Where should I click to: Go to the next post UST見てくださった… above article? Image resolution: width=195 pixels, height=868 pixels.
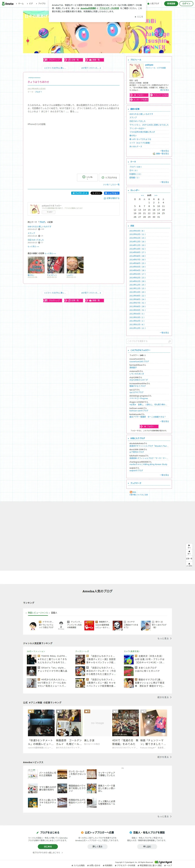[91, 68]
